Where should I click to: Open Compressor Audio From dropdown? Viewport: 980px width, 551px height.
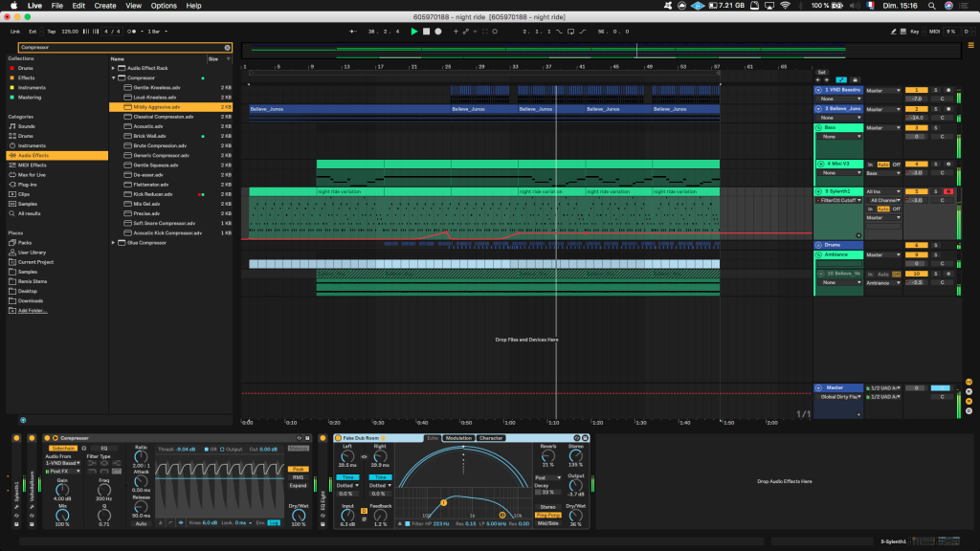62,463
